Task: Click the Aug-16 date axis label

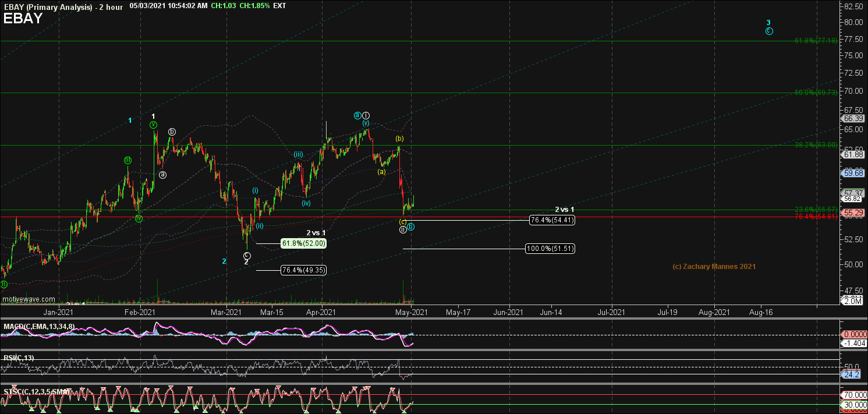Action: tap(761, 312)
